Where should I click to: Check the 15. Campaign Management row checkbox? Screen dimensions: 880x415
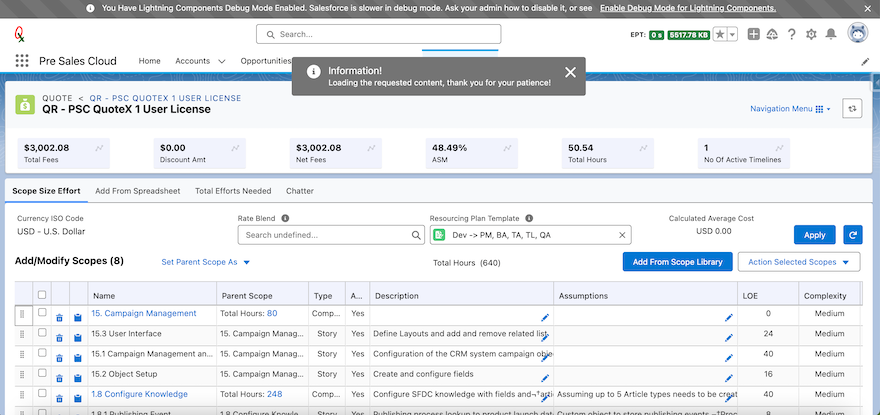pos(42,312)
